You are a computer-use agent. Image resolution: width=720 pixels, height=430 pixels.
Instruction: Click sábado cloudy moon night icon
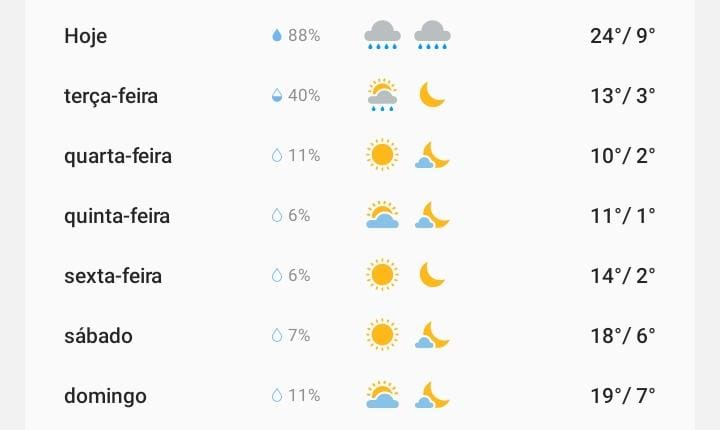coord(432,335)
